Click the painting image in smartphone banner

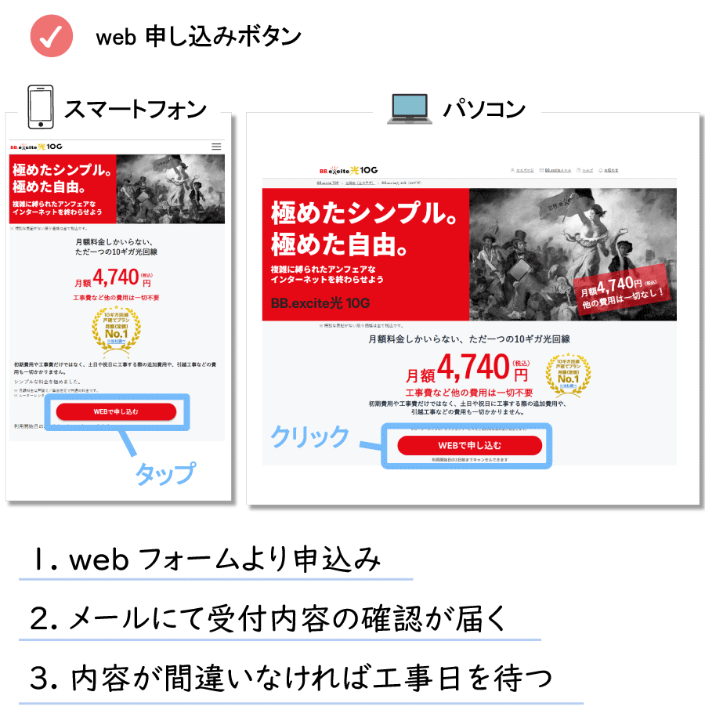click(x=170, y=189)
